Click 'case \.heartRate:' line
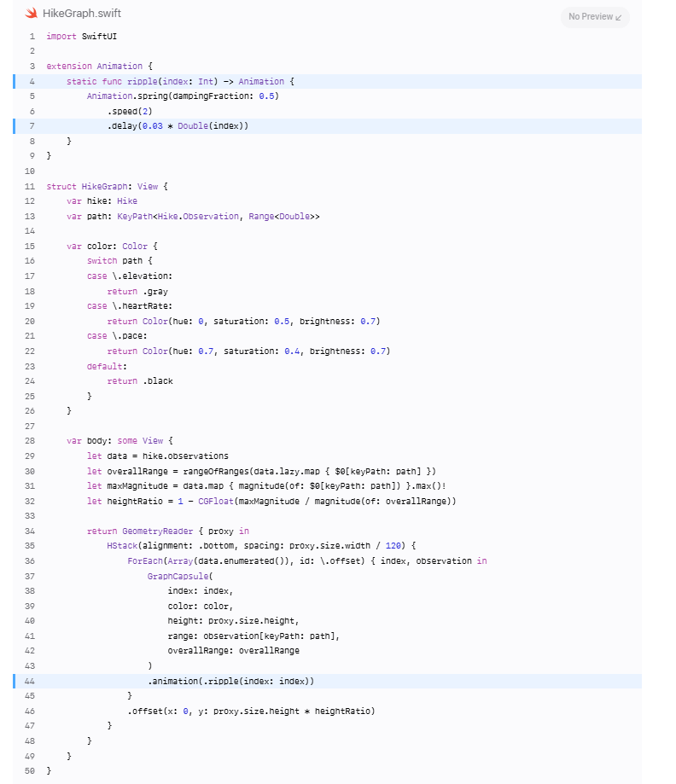This screenshot has height=784, width=676. 130,306
